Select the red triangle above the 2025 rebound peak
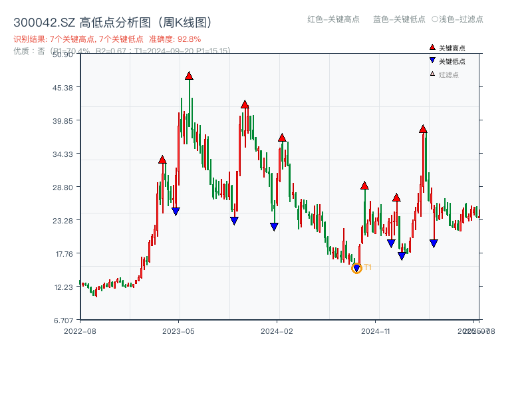Screen dimensions: 532x399 (x=422, y=130)
